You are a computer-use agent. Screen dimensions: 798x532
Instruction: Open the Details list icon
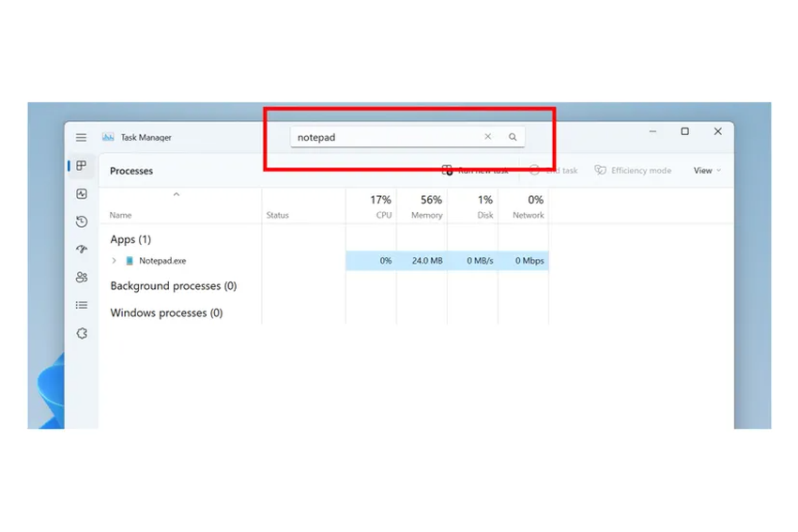82,305
